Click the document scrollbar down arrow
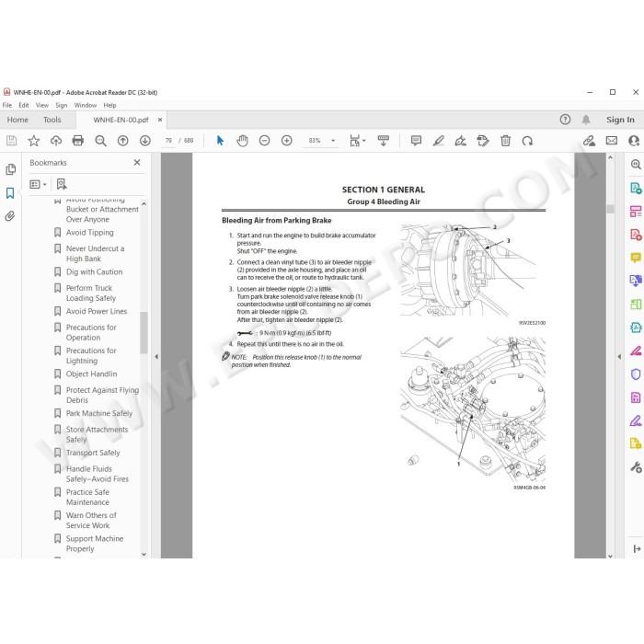Image resolution: width=644 pixels, height=644 pixels. (610, 556)
